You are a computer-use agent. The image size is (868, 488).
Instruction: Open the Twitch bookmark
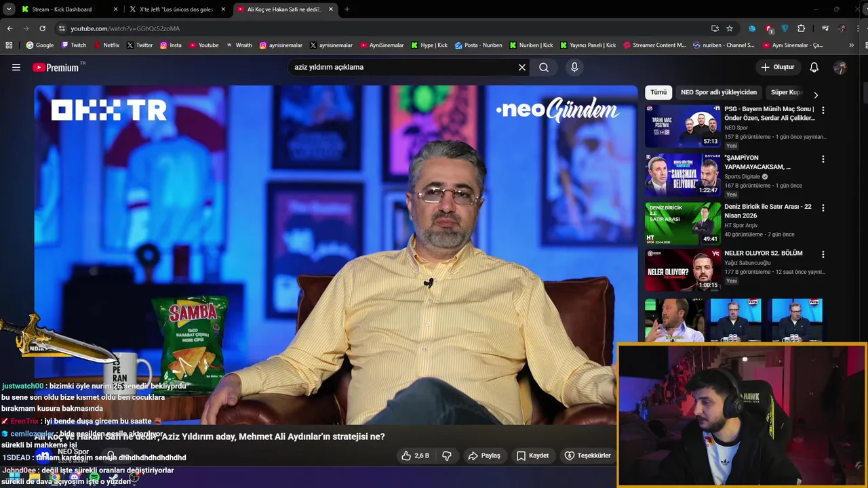point(74,45)
